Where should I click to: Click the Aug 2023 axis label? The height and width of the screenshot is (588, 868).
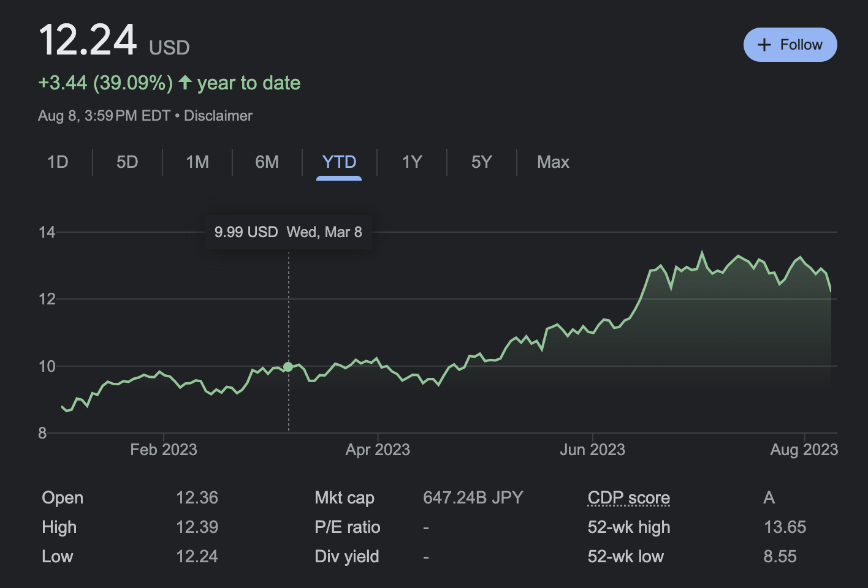(804, 450)
